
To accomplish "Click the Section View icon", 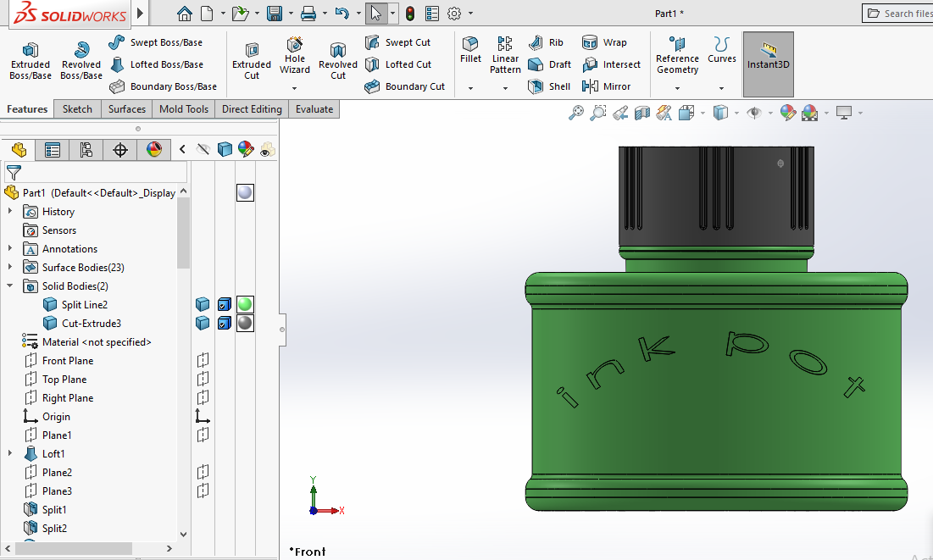I will 642,113.
